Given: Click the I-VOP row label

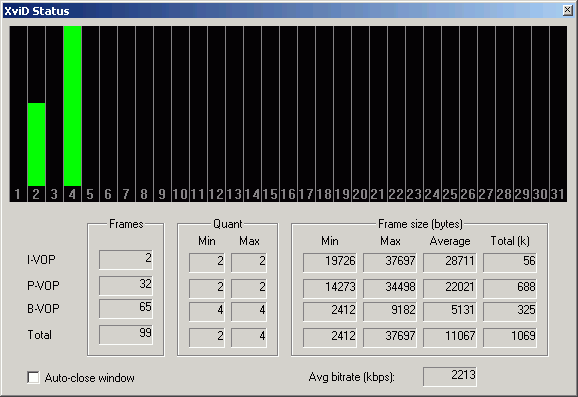Looking at the screenshot, I should [41, 260].
